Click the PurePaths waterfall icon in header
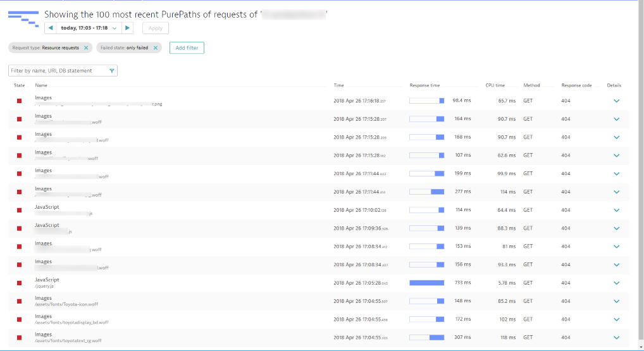 pos(23,18)
